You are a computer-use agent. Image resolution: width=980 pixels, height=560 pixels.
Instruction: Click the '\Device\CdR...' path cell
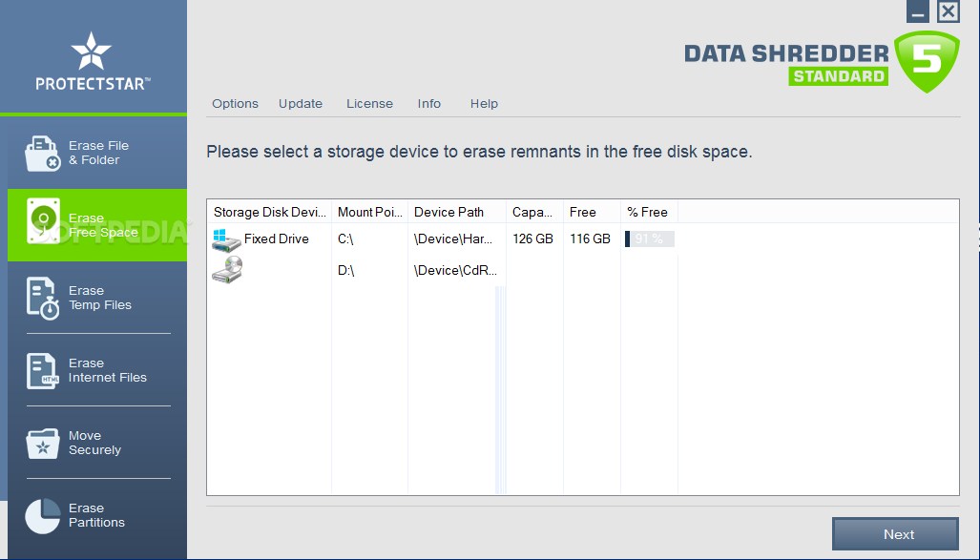point(455,270)
